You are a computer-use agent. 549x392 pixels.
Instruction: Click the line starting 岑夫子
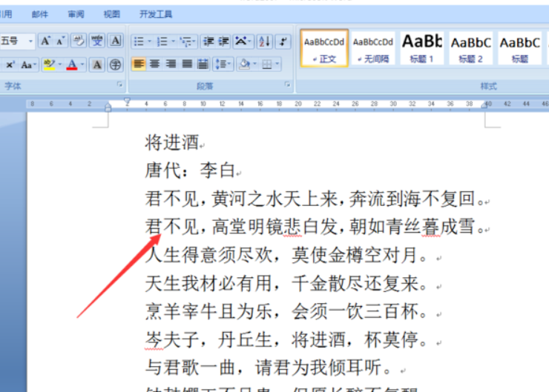click(286, 339)
